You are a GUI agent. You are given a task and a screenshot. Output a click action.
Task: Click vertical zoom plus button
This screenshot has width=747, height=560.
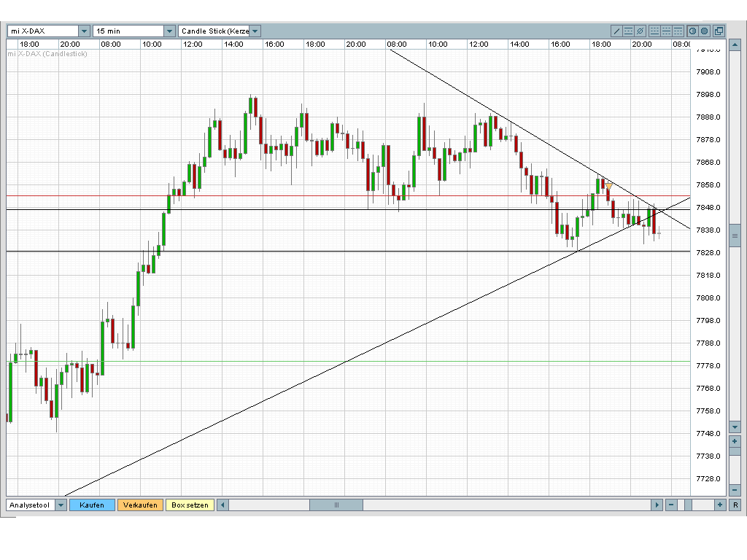pyautogui.click(x=735, y=441)
